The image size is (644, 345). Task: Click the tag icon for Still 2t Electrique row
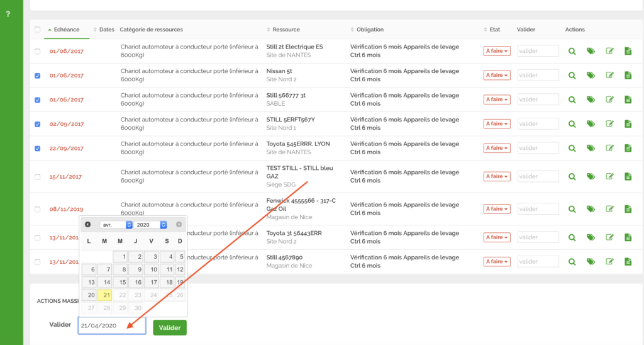coord(591,52)
